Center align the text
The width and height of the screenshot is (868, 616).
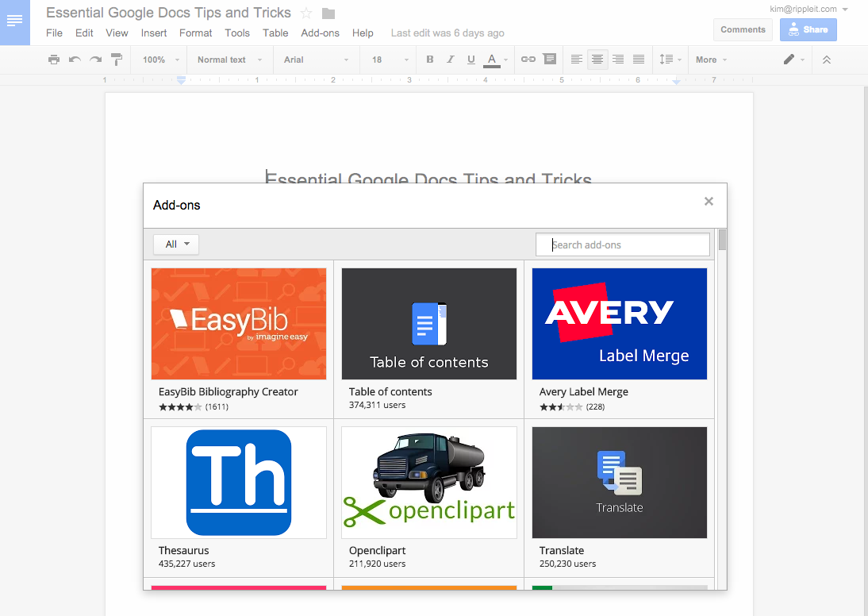click(597, 60)
